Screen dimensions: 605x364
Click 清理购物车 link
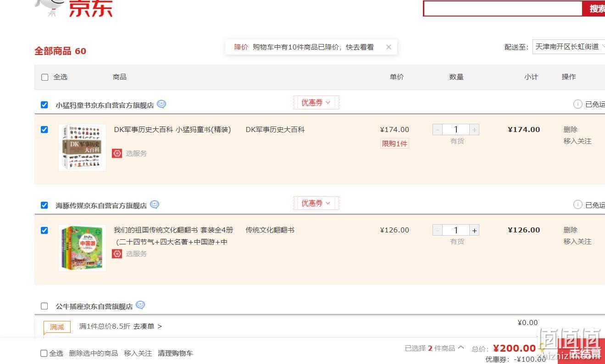(x=175, y=353)
